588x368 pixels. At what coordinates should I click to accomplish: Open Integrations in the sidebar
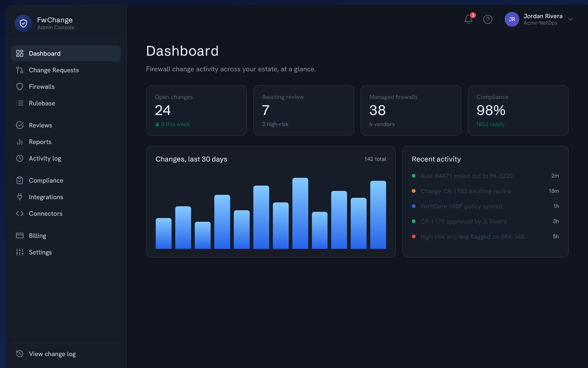(x=66, y=197)
